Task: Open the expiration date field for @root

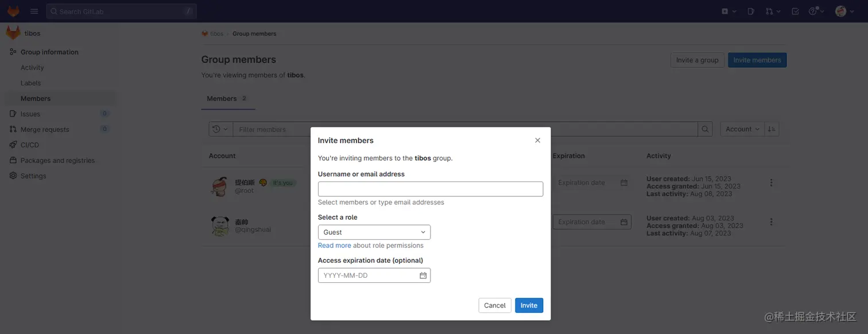Action: (x=592, y=182)
